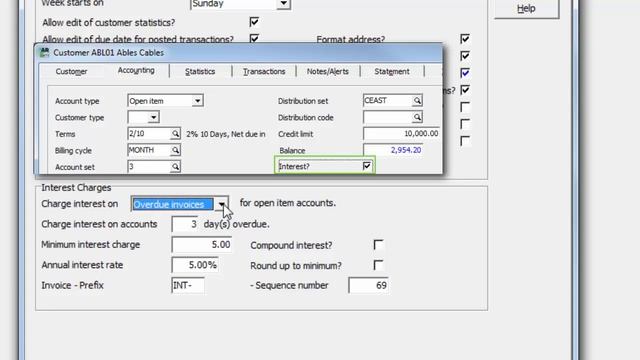Click the Invoice Prefix INT- field
Screen dimensions: 640x360
pos(188,285)
